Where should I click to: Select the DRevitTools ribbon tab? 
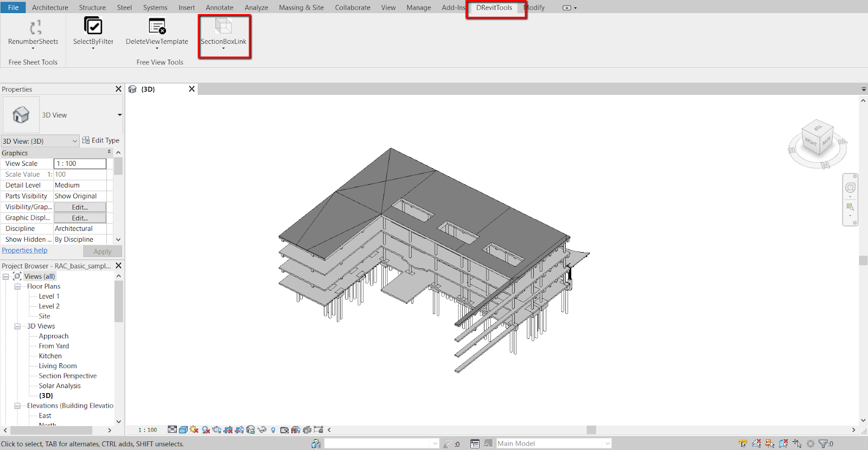coord(494,8)
